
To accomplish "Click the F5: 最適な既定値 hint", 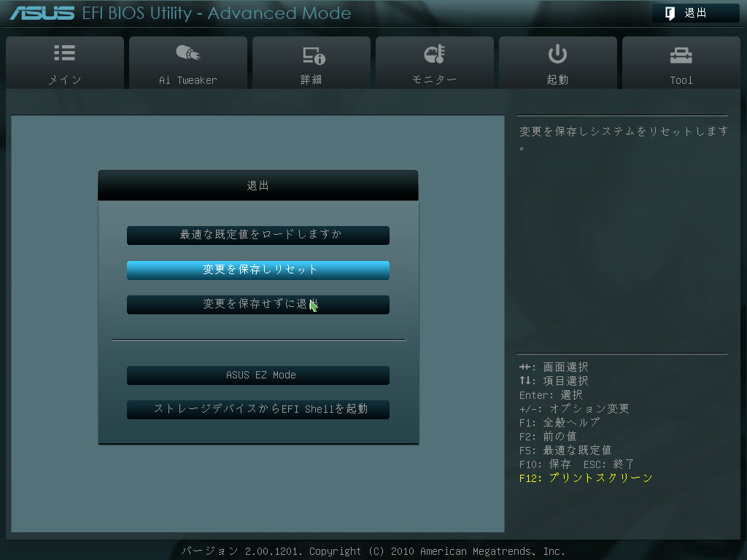I will [565, 450].
